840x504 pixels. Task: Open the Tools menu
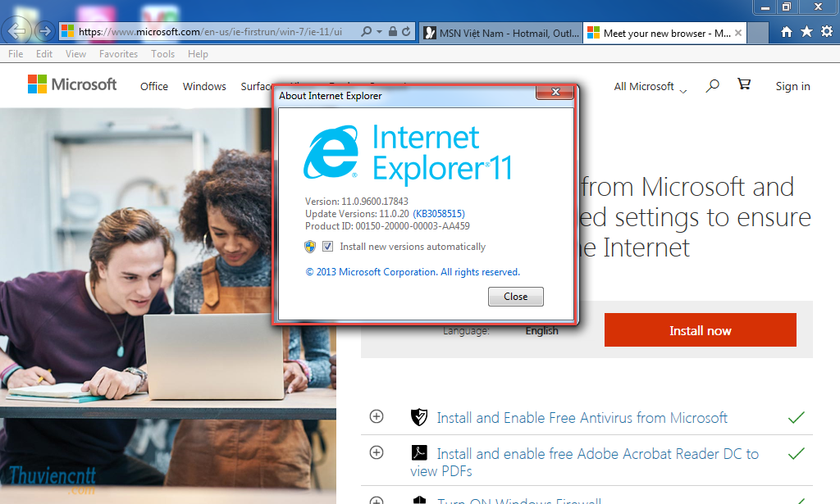(x=163, y=54)
